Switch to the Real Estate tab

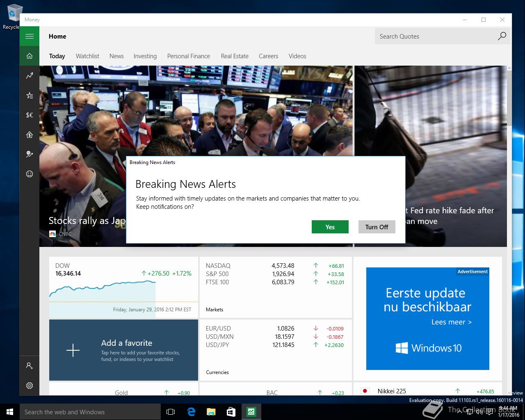click(x=235, y=56)
